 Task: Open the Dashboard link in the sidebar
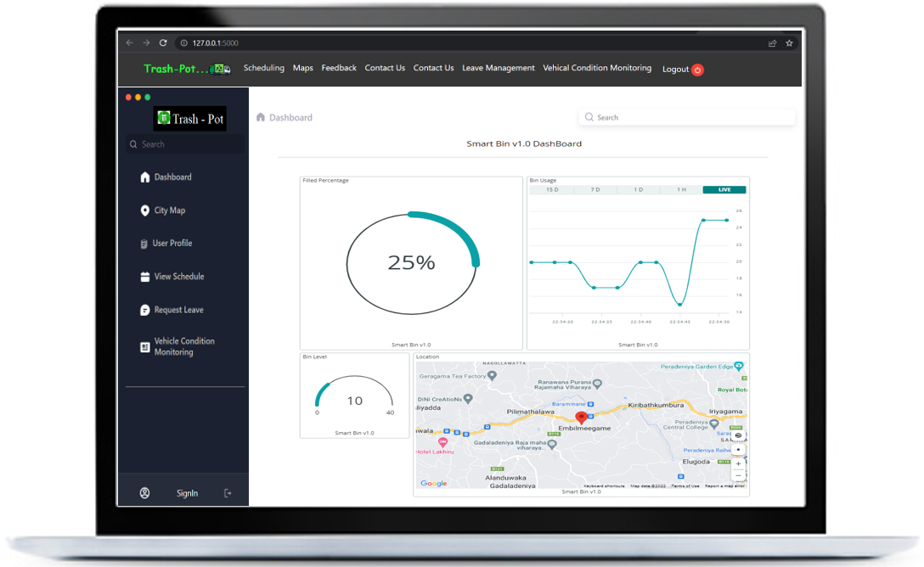point(172,177)
